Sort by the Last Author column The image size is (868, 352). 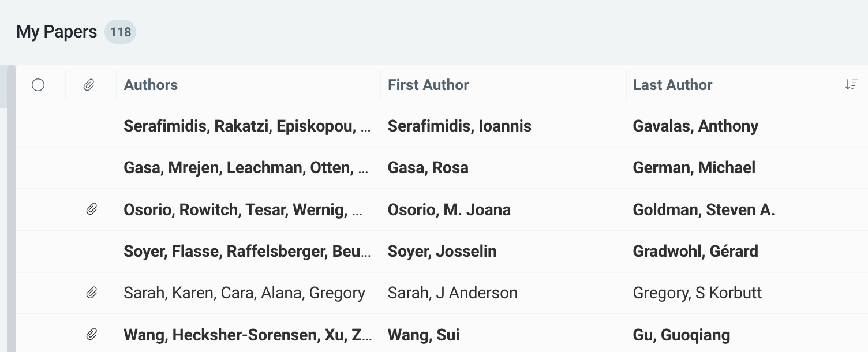[672, 85]
